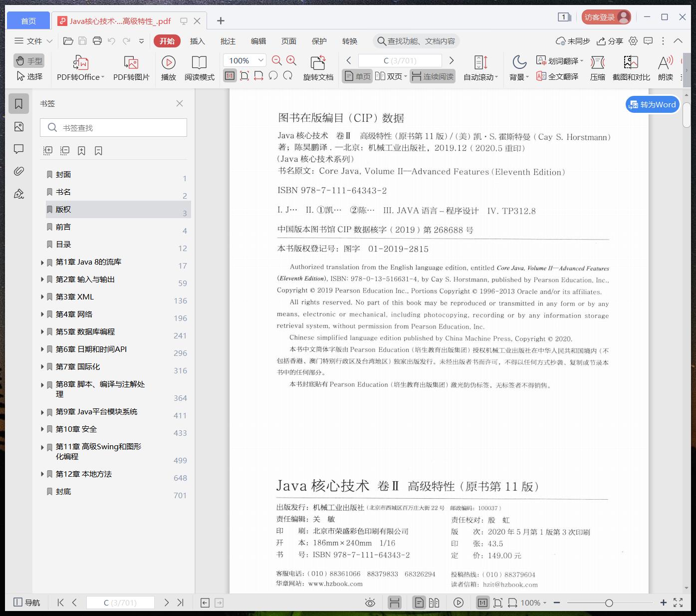Switch to double page layout
696x616 pixels.
coord(391,76)
